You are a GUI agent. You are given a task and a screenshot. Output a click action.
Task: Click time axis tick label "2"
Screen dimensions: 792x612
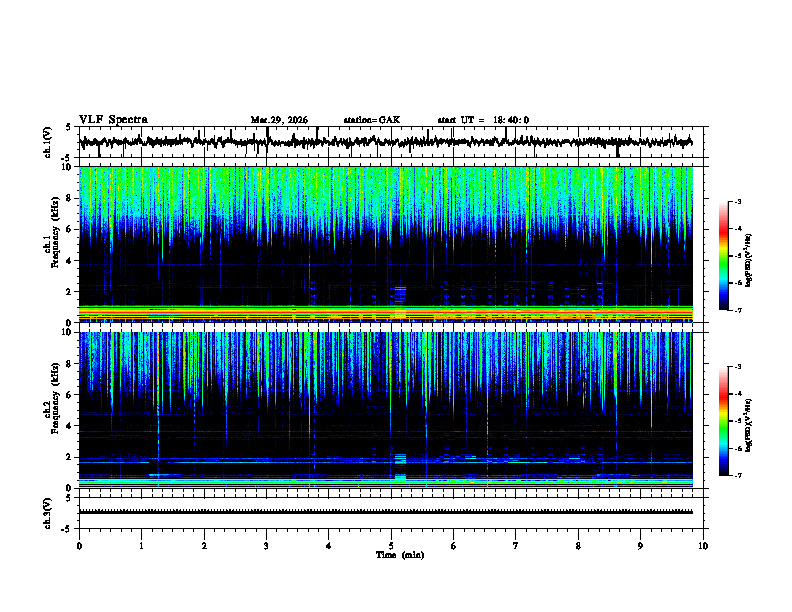click(204, 546)
